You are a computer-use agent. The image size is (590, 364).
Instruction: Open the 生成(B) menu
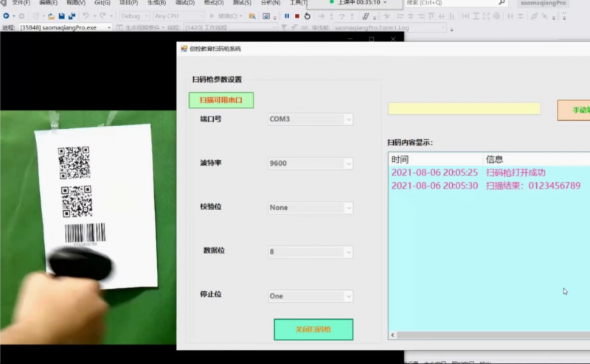click(x=156, y=3)
